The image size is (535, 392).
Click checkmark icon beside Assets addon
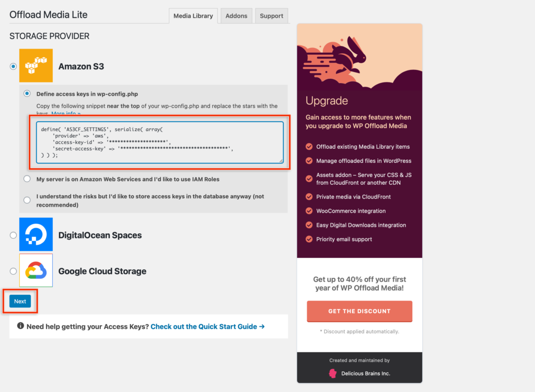pyautogui.click(x=309, y=179)
